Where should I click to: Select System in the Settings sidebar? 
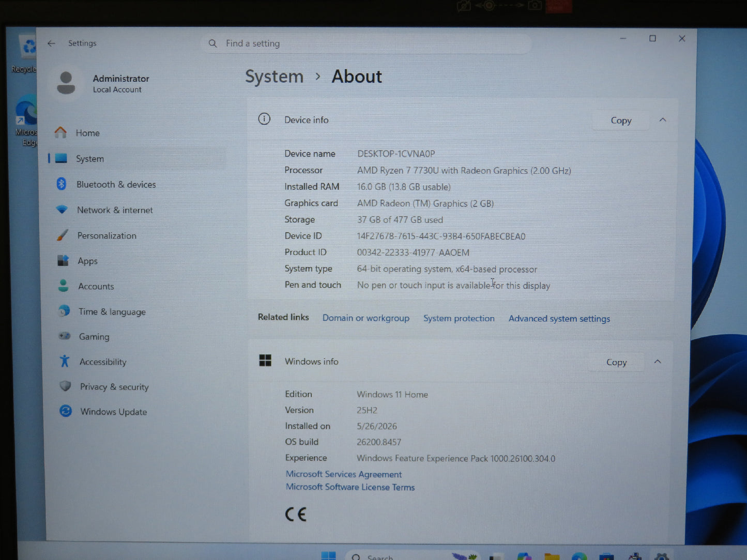pos(138,159)
